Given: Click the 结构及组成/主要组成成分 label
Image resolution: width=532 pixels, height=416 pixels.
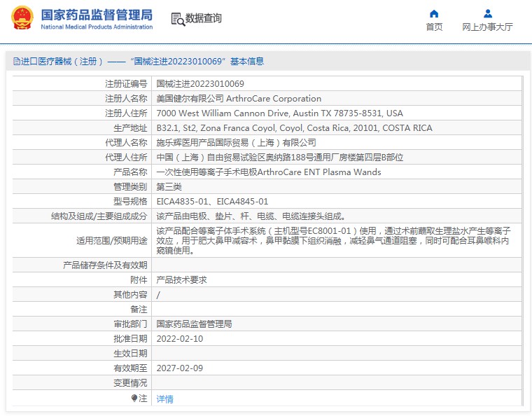Looking at the screenshot, I should click(99, 216).
